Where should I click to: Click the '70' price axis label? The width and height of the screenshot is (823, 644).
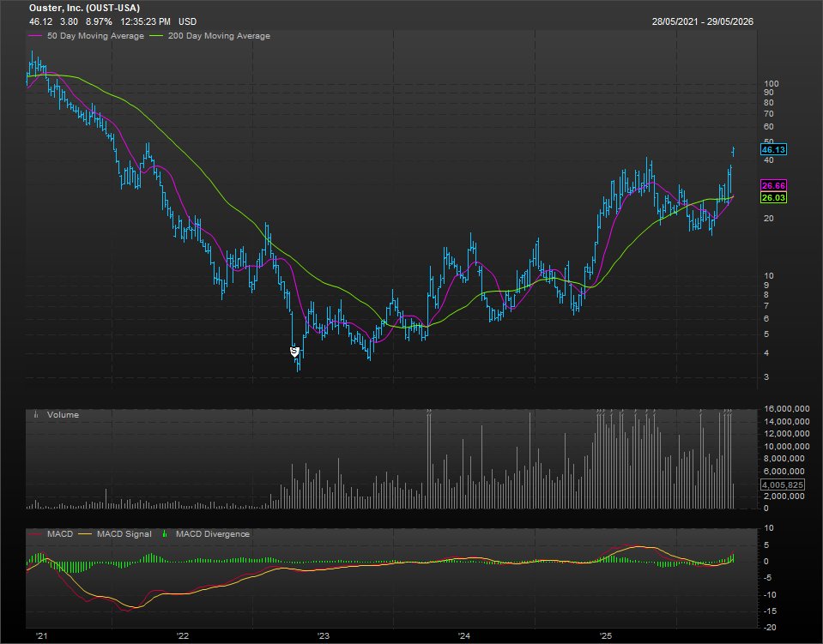[x=769, y=114]
